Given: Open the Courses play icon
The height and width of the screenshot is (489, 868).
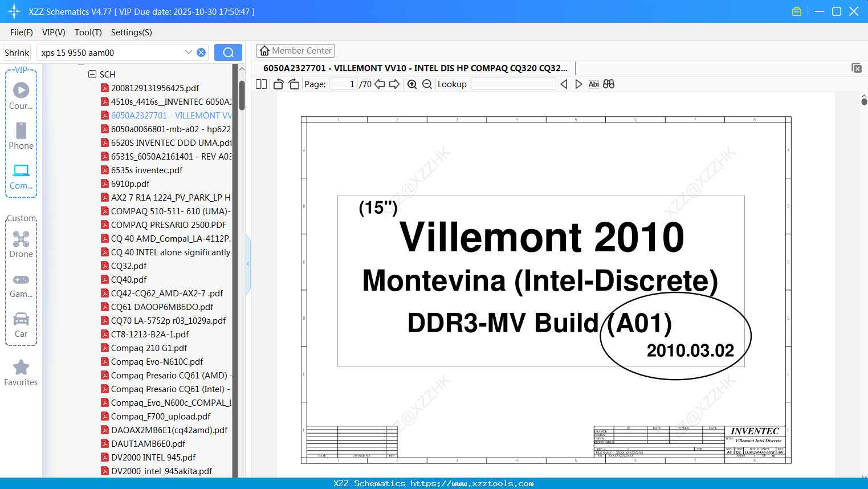Looking at the screenshot, I should click(21, 90).
